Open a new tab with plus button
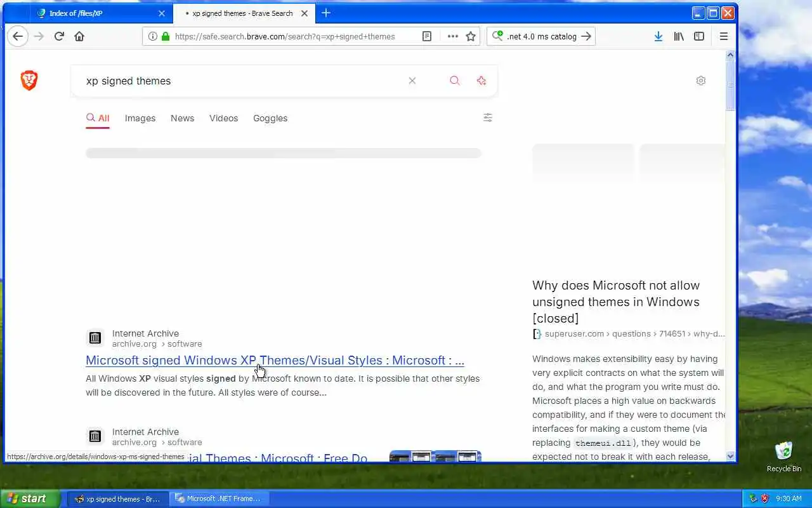Image resolution: width=812 pixels, height=508 pixels. click(x=326, y=13)
